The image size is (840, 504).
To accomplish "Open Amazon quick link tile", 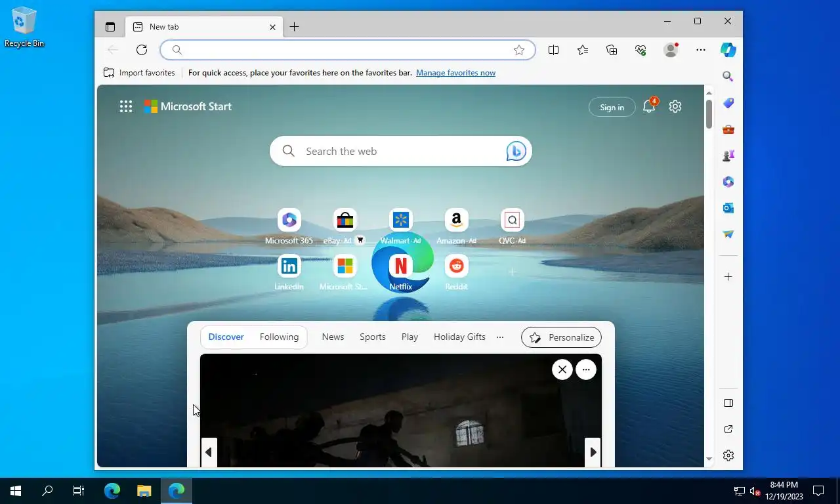I will pos(456,227).
